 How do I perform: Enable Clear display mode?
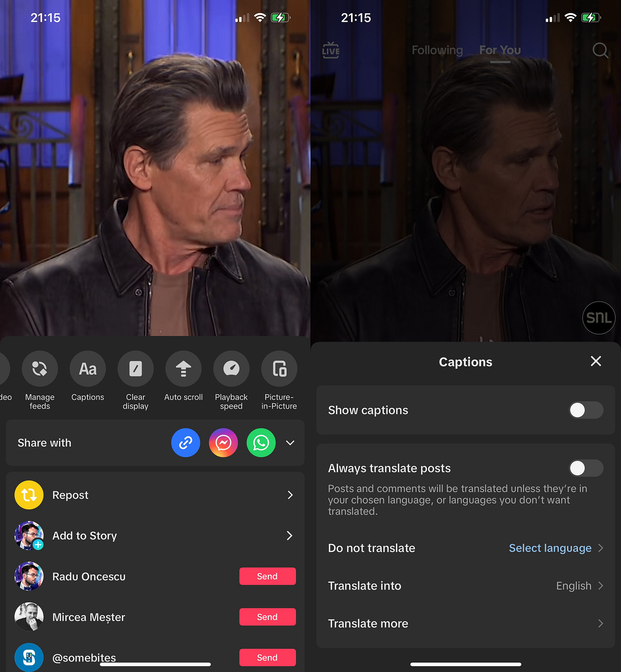pyautogui.click(x=136, y=369)
